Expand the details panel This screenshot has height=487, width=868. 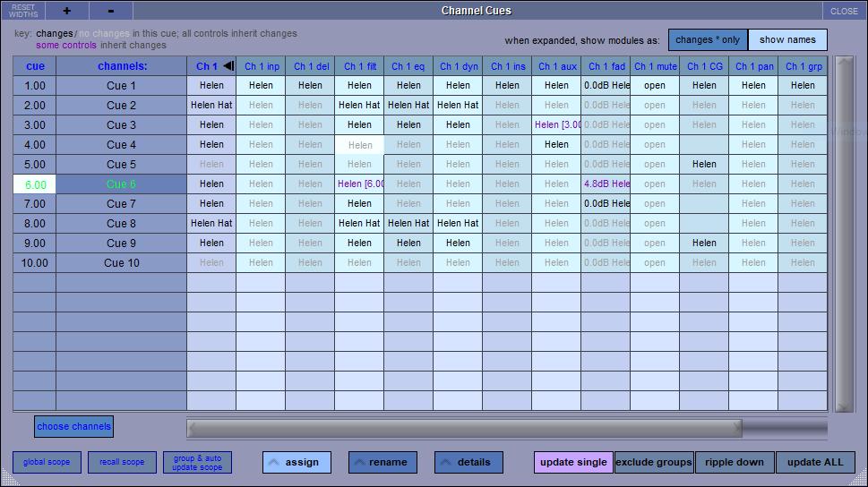468,462
